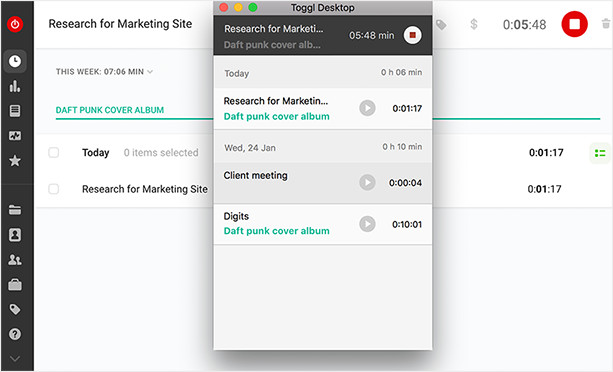Continue Research for Marketing entry in Toggl Desktop
This screenshot has width=613, height=372.
367,108
